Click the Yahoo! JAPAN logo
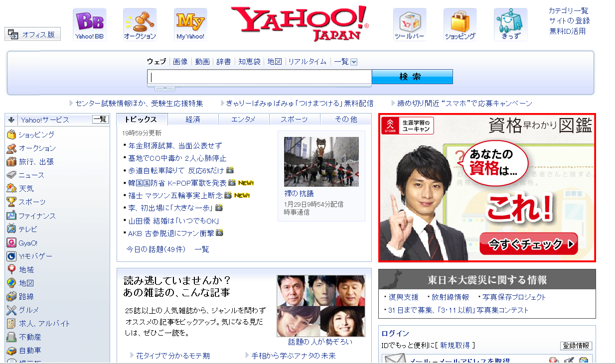Viewport: 615px width, 364px height. point(300,23)
